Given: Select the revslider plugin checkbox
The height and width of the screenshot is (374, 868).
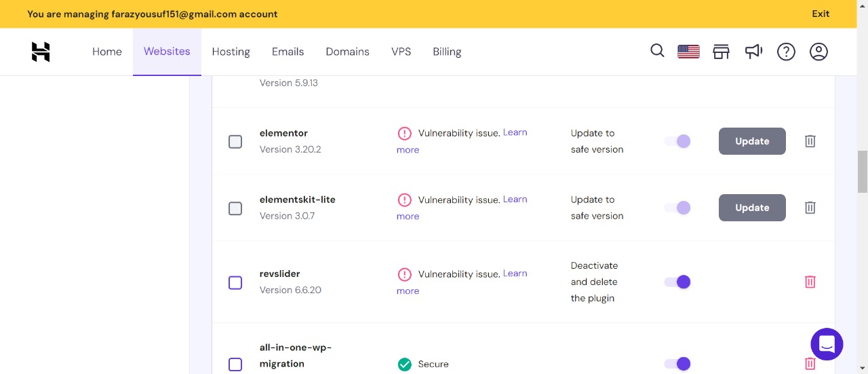Looking at the screenshot, I should (235, 282).
